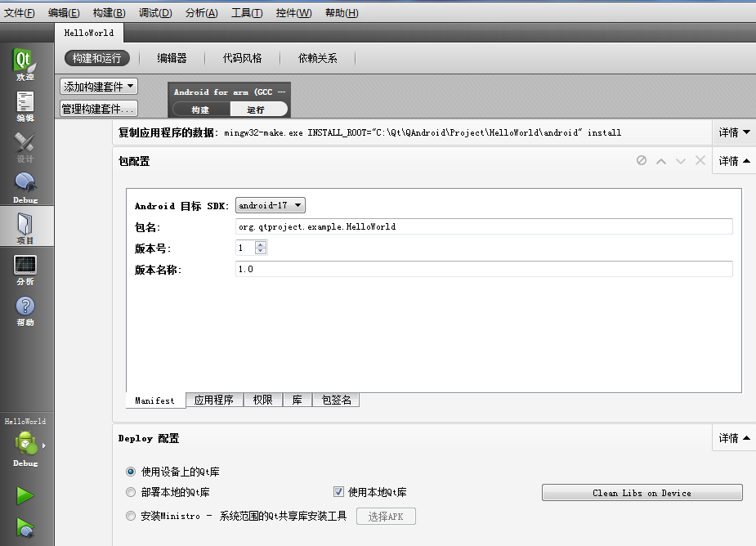Image resolution: width=756 pixels, height=546 pixels.
Task: Switch to Code Style tab (代码风格)
Action: 242,58
